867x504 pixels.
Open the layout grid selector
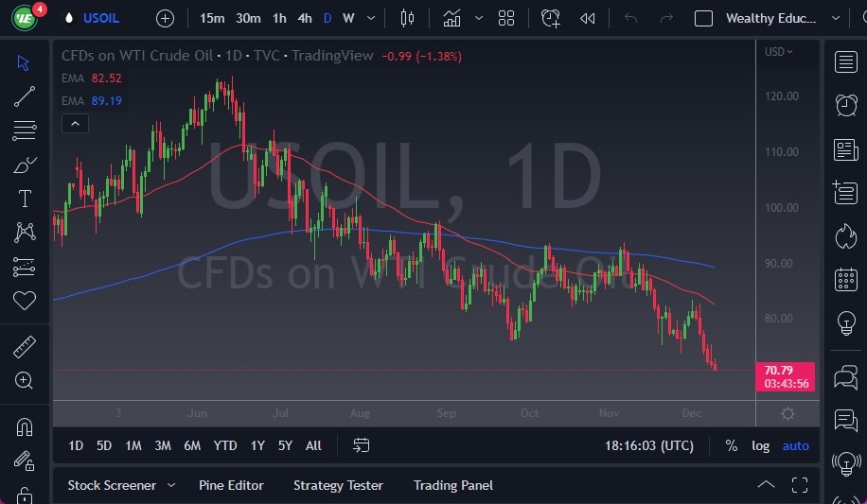[506, 18]
